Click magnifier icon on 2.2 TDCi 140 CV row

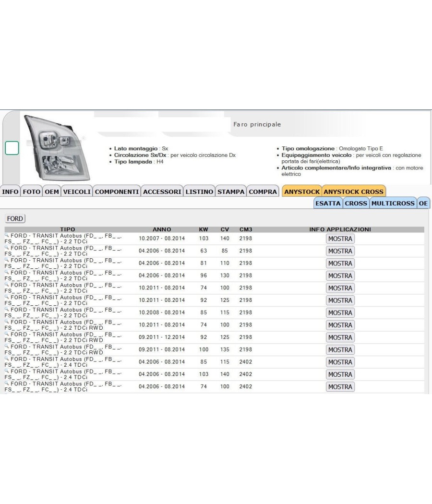click(7, 235)
